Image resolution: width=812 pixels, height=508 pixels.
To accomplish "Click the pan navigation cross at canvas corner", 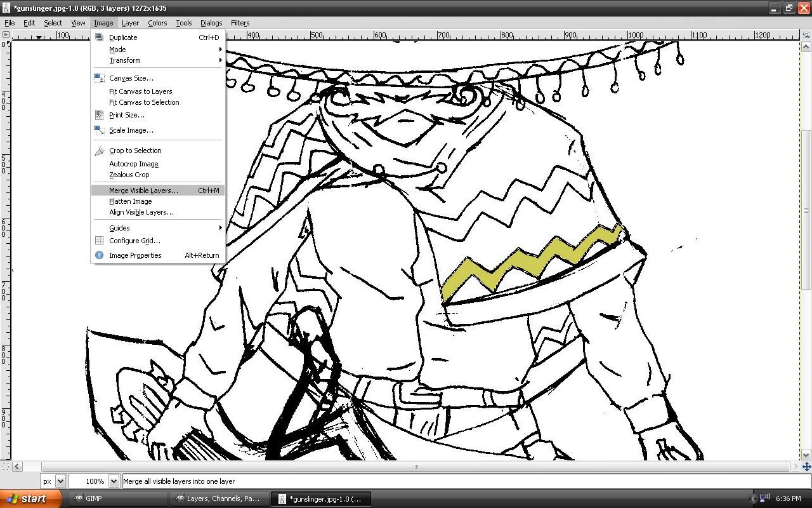I will click(x=806, y=467).
